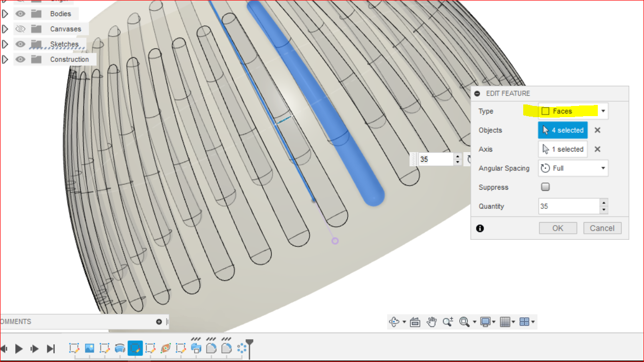Click the Look At tool icon

[415, 321]
